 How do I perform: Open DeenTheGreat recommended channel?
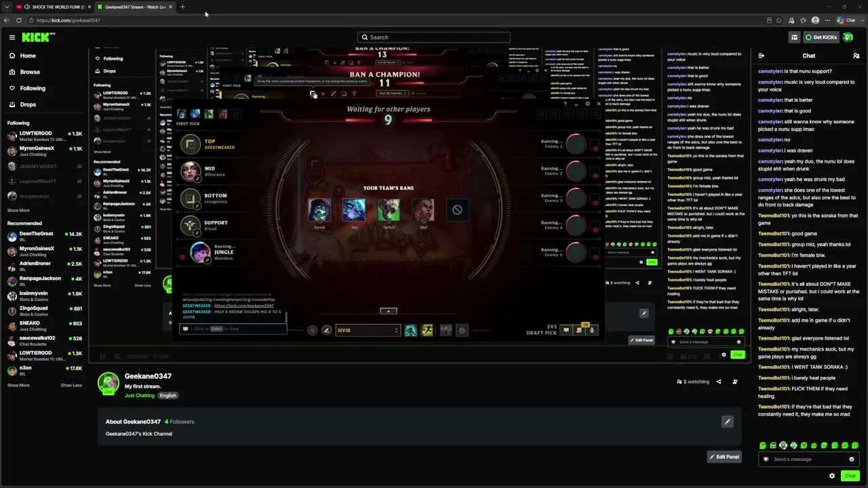pyautogui.click(x=45, y=237)
